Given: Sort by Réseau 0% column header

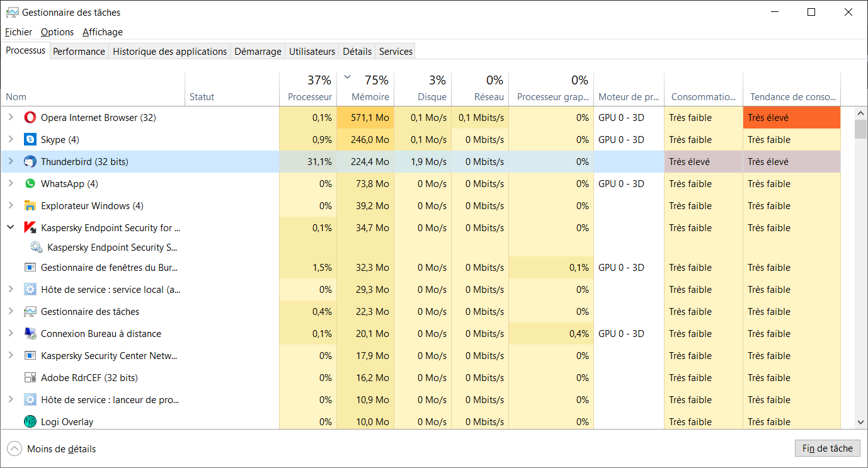Looking at the screenshot, I should click(x=480, y=89).
